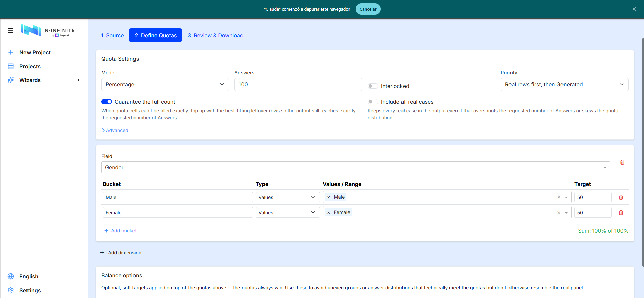Open the Gender field dropdown
The height and width of the screenshot is (298, 644).
coord(356,167)
